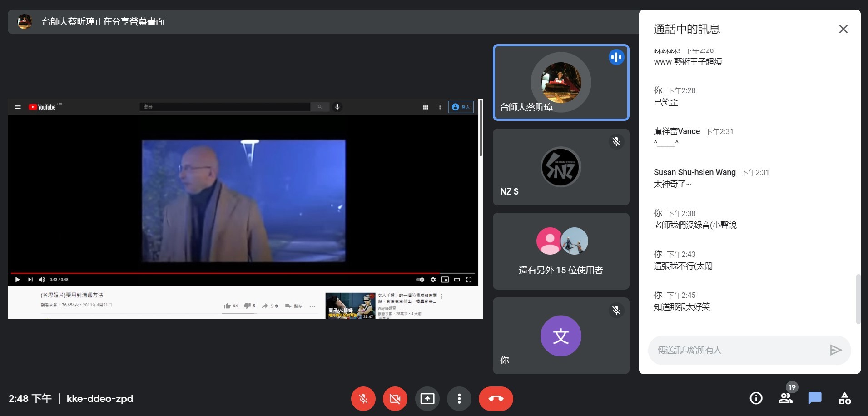Show participants list with 19 badge
Image resolution: width=868 pixels, height=416 pixels.
786,398
